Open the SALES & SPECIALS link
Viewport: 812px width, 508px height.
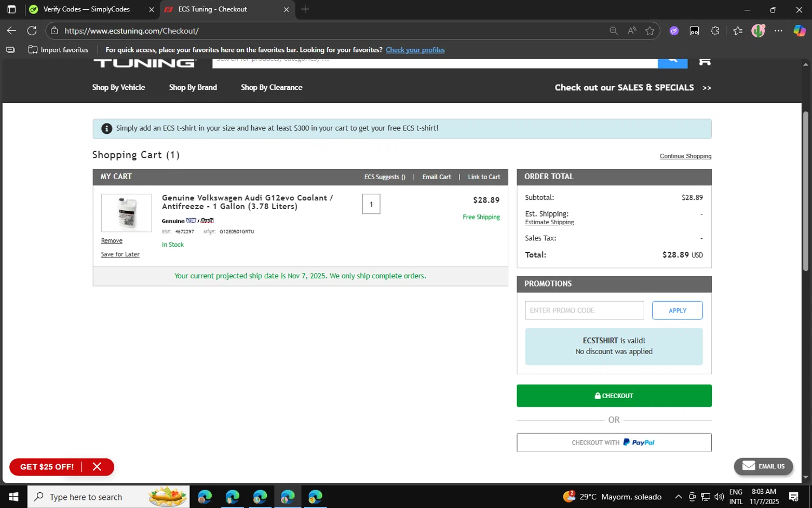click(633, 87)
